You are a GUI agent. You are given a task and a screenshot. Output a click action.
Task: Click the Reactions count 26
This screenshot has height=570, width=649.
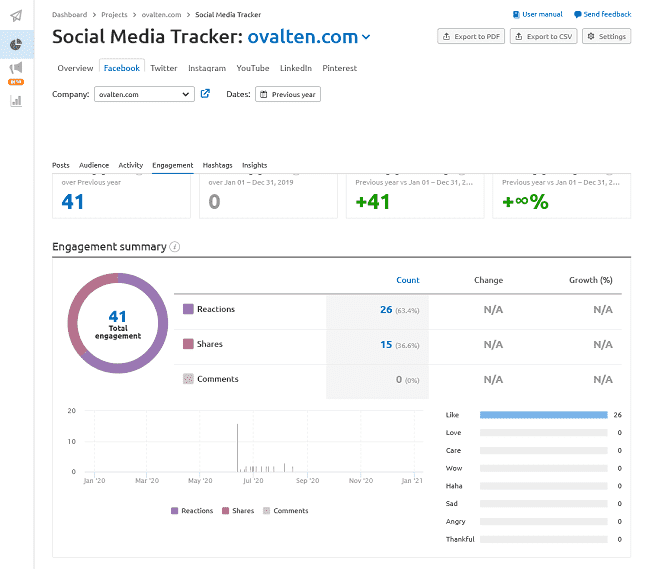[386, 310]
